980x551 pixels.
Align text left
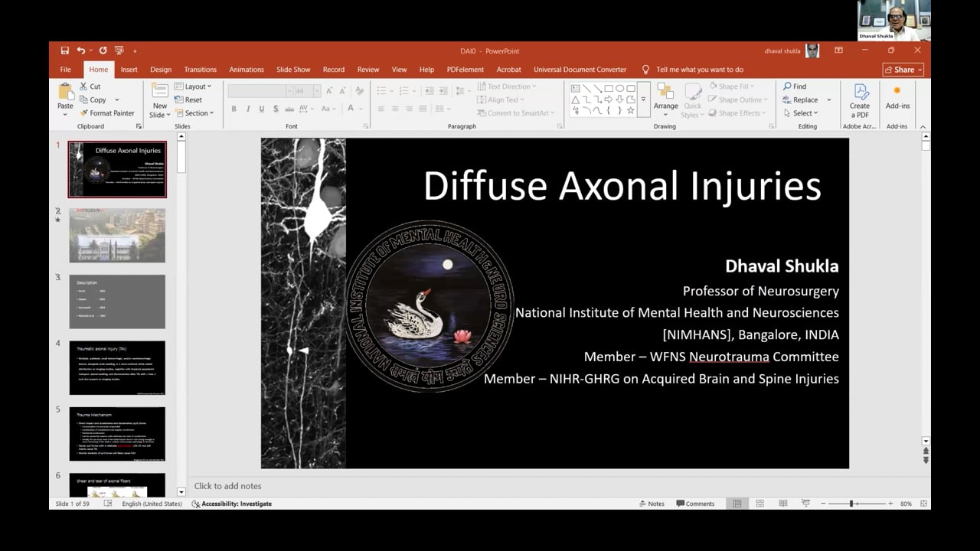click(x=381, y=109)
